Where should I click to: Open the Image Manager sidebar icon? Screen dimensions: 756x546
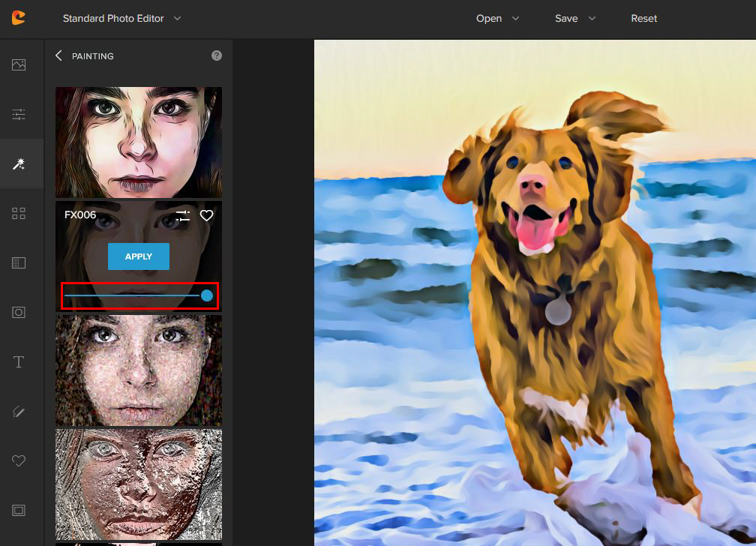(x=19, y=64)
